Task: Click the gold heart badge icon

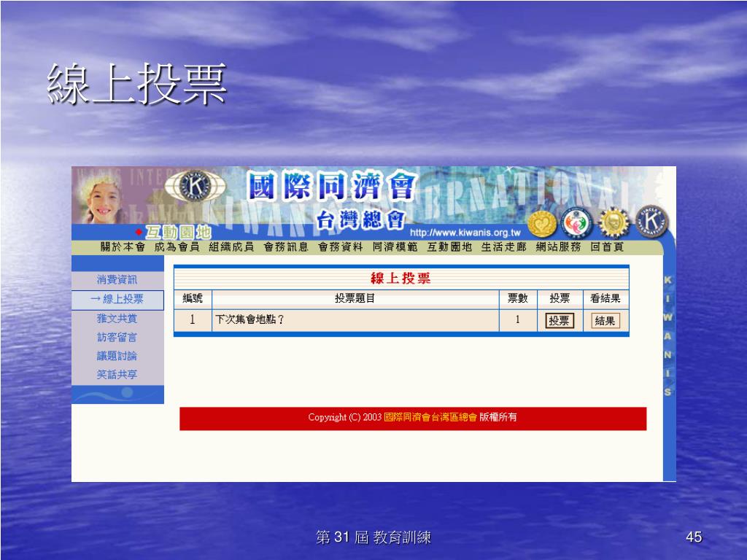Action: tap(542, 223)
